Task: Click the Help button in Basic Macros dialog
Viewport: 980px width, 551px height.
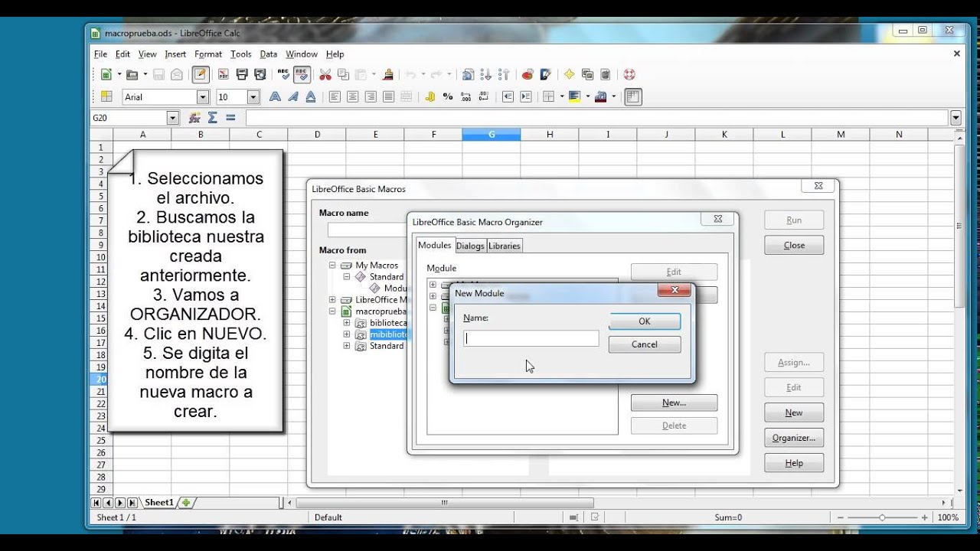Action: pyautogui.click(x=794, y=463)
